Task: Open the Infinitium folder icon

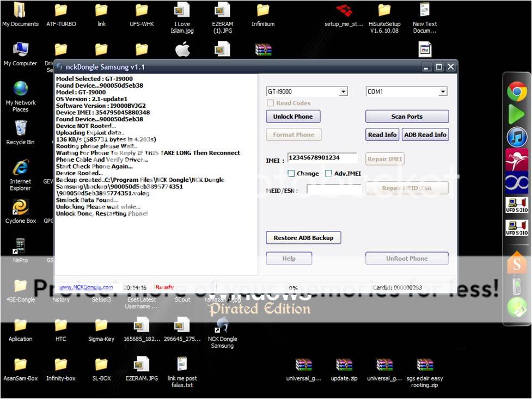Action: tap(263, 15)
